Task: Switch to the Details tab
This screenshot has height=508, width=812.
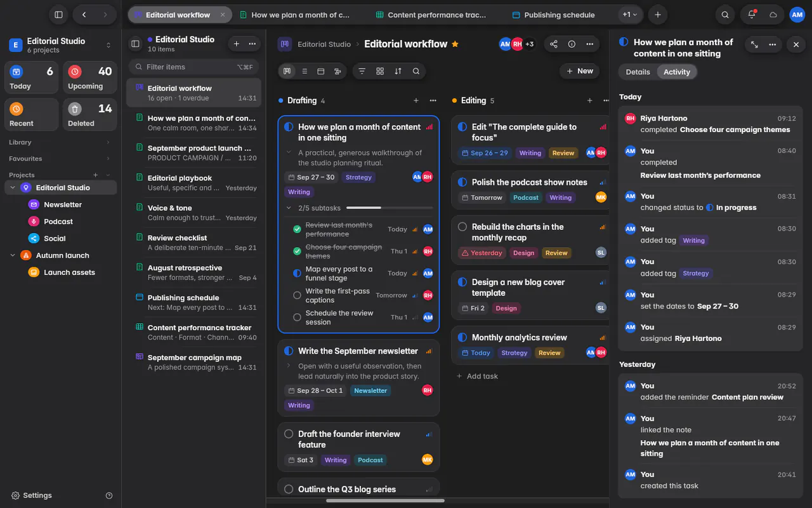Action: [638, 72]
